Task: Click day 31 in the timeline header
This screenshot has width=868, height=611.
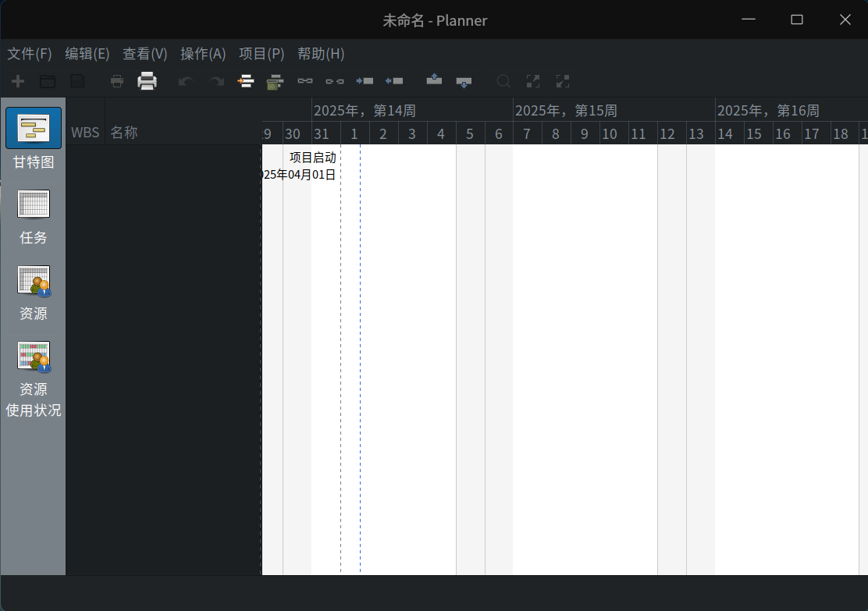Action: [325, 133]
